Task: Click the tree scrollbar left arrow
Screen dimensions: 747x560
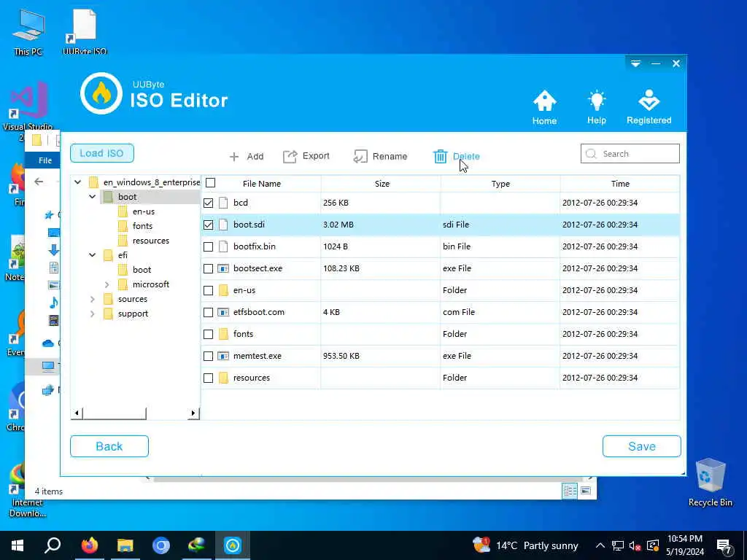Action: coord(77,413)
